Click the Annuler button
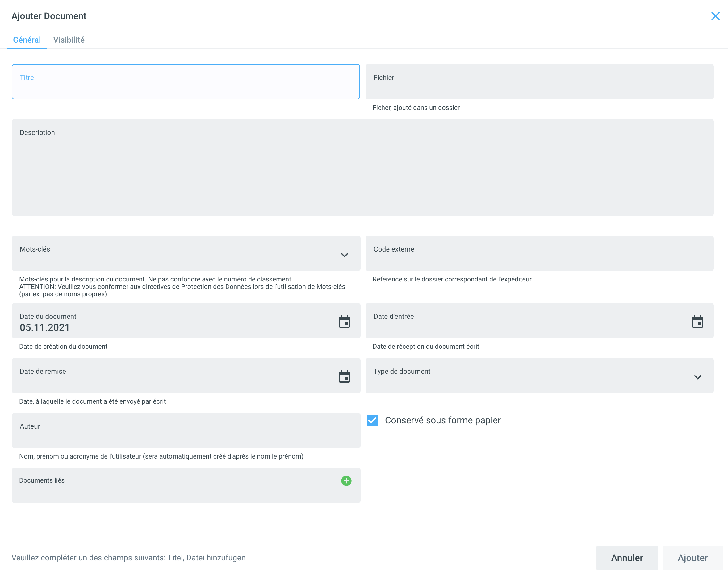The image size is (728, 574). (627, 558)
